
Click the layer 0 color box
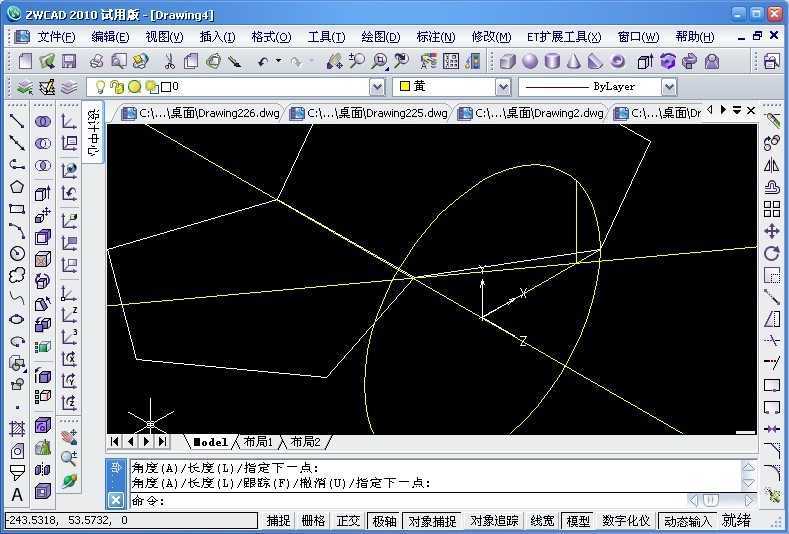click(x=166, y=87)
